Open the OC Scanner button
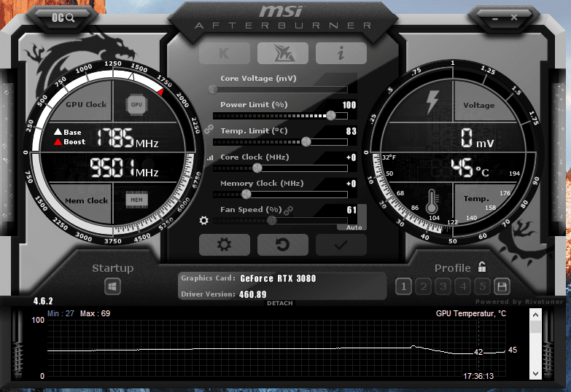The height and width of the screenshot is (392, 571). pos(63,17)
